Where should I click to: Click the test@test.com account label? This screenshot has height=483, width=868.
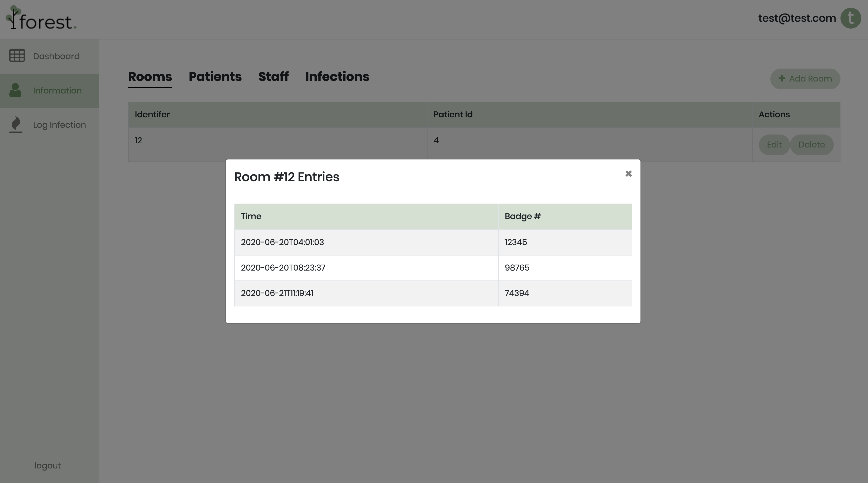click(x=797, y=18)
